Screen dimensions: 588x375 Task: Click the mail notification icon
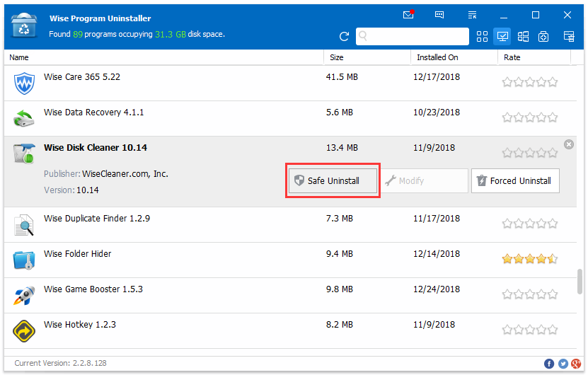pos(408,15)
